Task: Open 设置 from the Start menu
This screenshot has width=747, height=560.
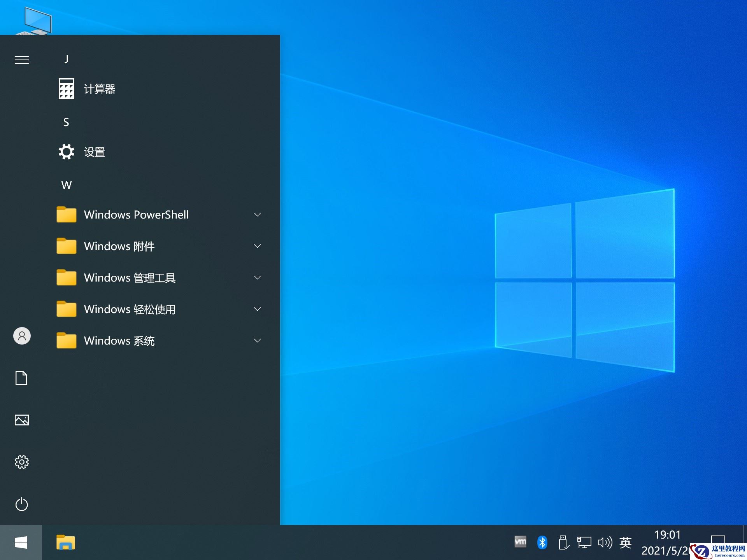Action: [95, 152]
